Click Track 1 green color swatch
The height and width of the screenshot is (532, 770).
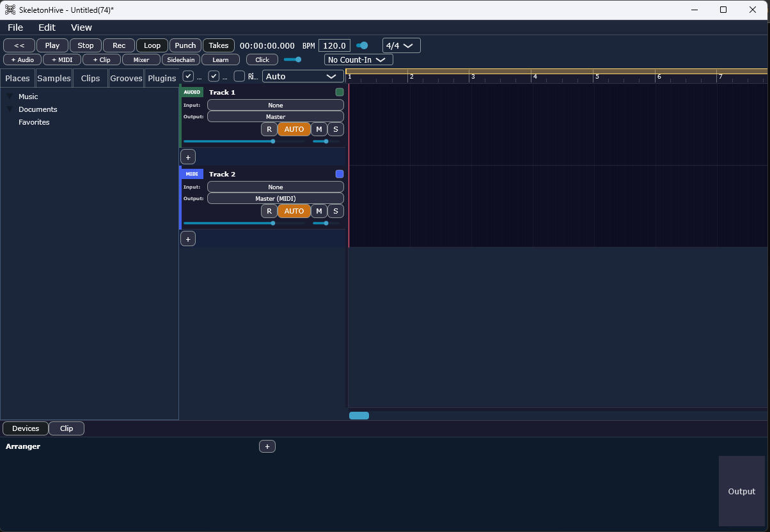pyautogui.click(x=340, y=92)
